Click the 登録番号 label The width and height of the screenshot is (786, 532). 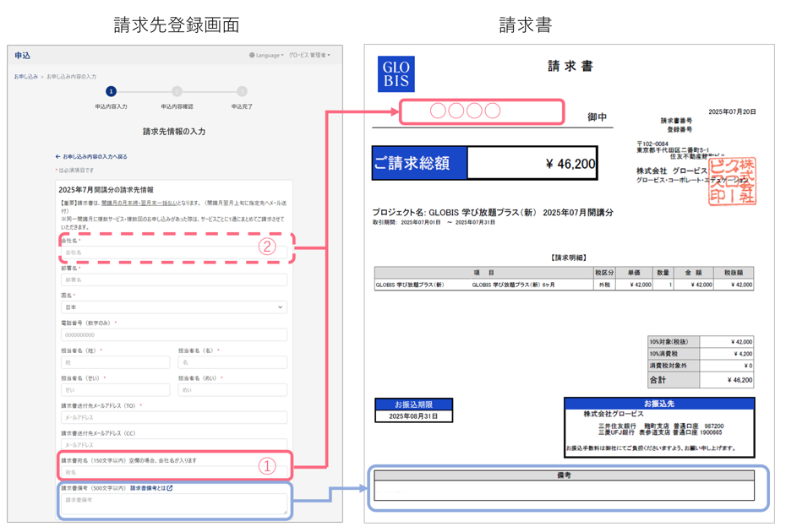click(x=680, y=129)
